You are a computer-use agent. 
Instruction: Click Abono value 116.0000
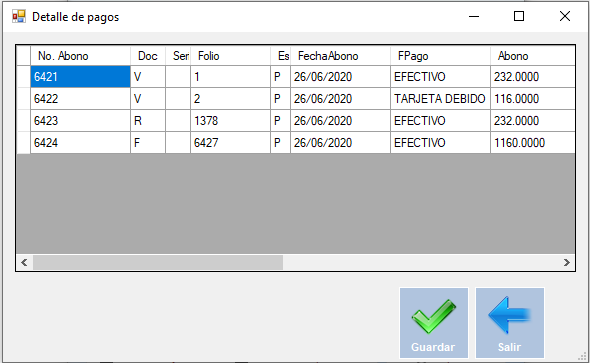pos(532,99)
